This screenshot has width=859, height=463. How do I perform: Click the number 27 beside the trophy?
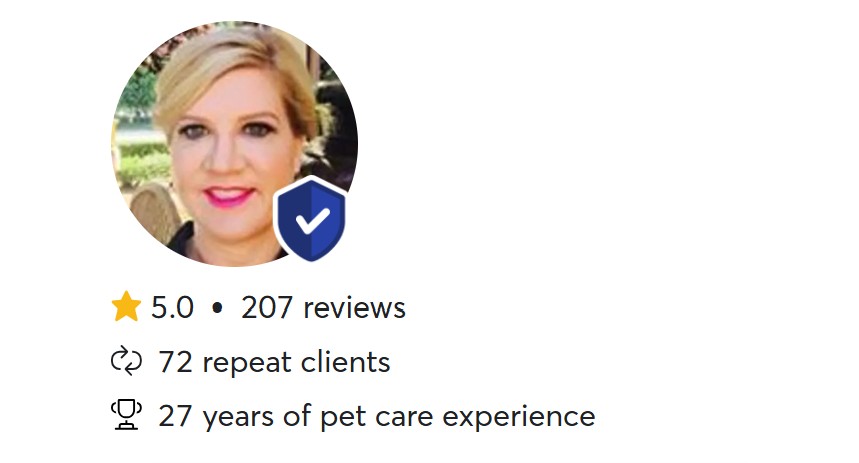175,416
